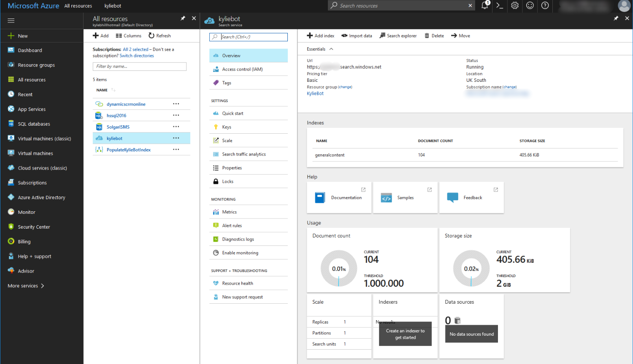Open portal settings gear icon

pos(515,5)
